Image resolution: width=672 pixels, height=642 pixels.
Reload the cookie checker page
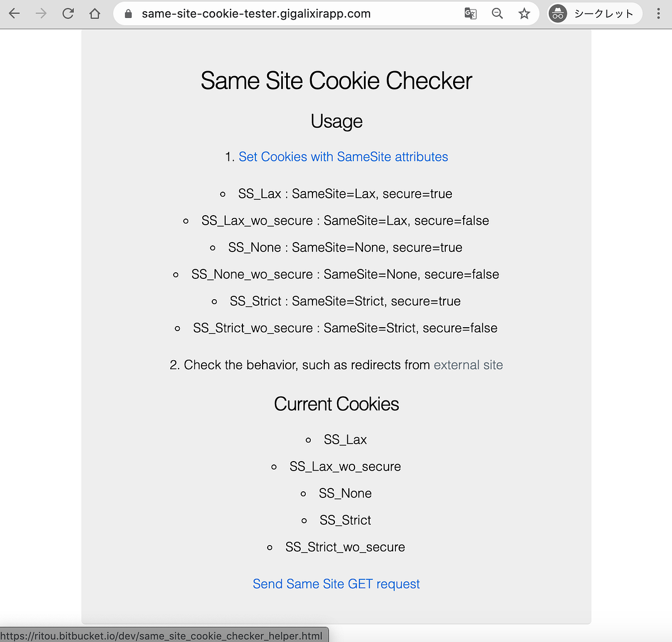coord(68,13)
